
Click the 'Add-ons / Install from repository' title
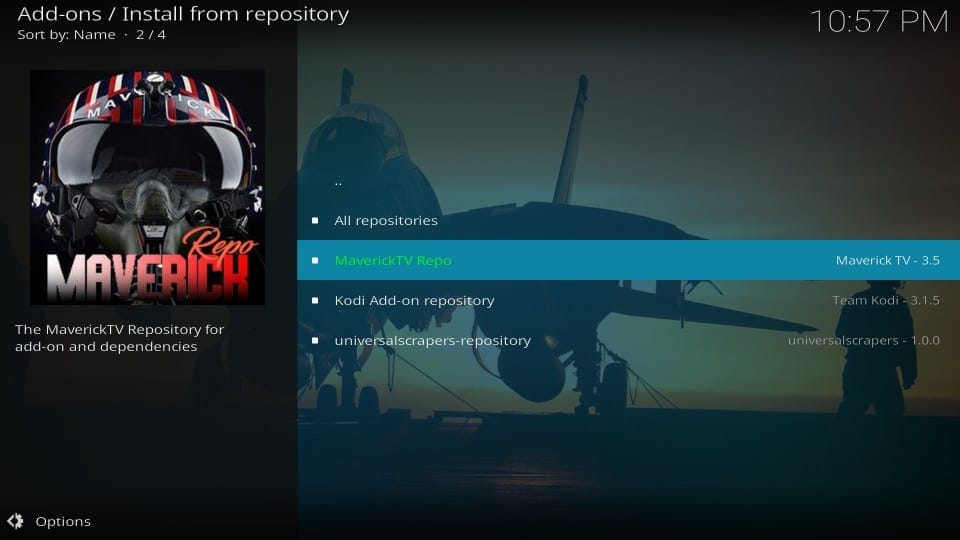pyautogui.click(x=183, y=14)
